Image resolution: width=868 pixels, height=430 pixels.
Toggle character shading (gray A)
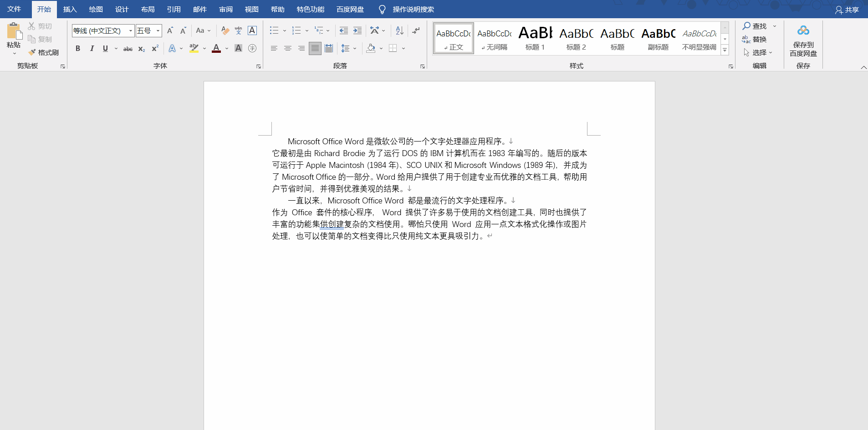[x=238, y=48]
